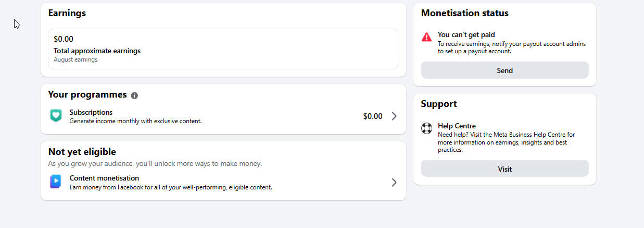Send notification to payout account admins

pyautogui.click(x=504, y=70)
